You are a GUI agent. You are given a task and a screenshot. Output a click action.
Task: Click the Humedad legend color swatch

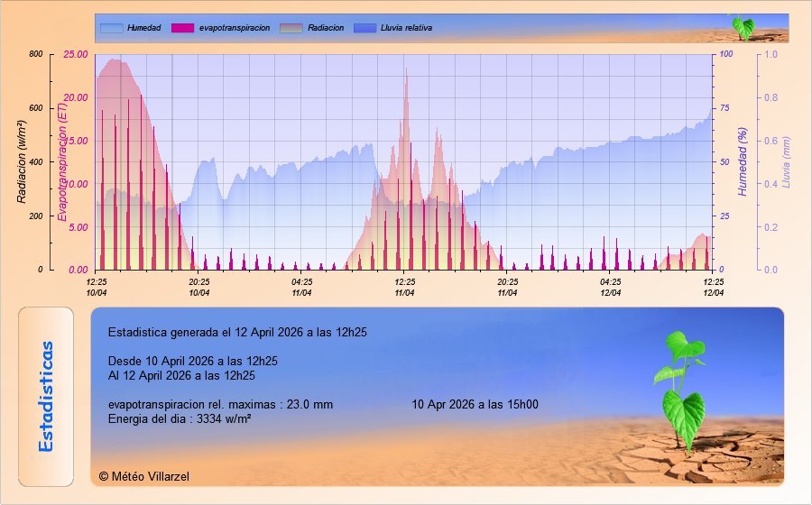click(111, 28)
